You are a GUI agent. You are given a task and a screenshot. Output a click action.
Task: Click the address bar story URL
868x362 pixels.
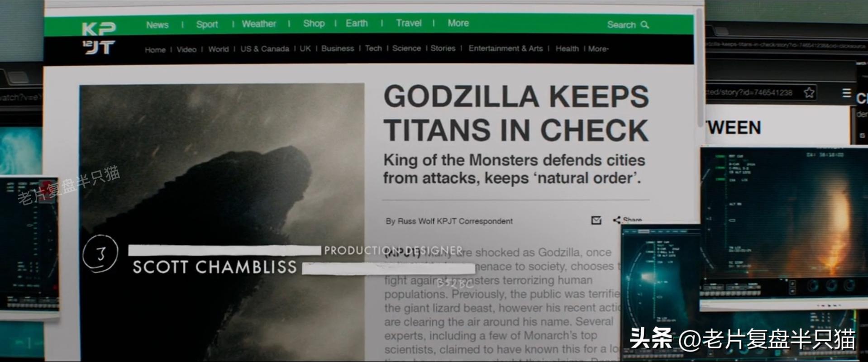coord(750,93)
